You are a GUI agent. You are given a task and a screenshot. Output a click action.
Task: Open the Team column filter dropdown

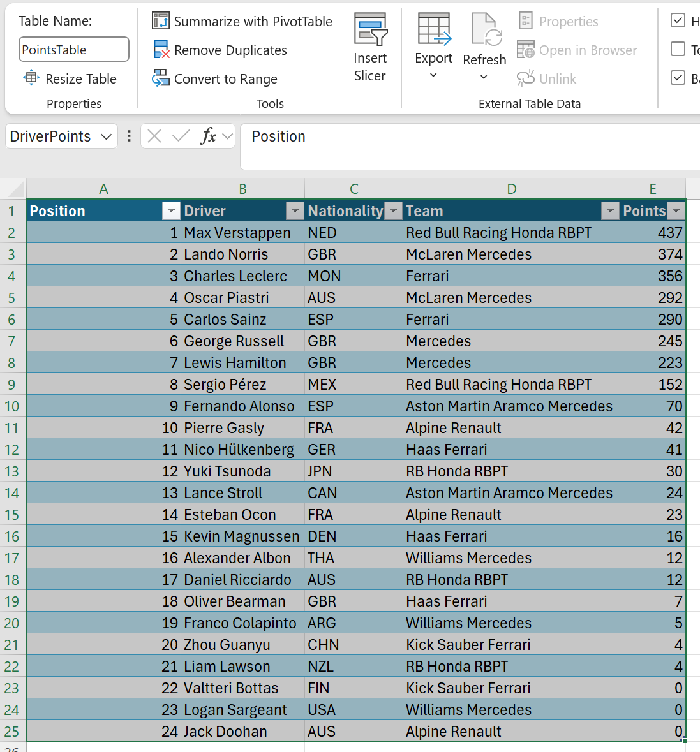(610, 211)
